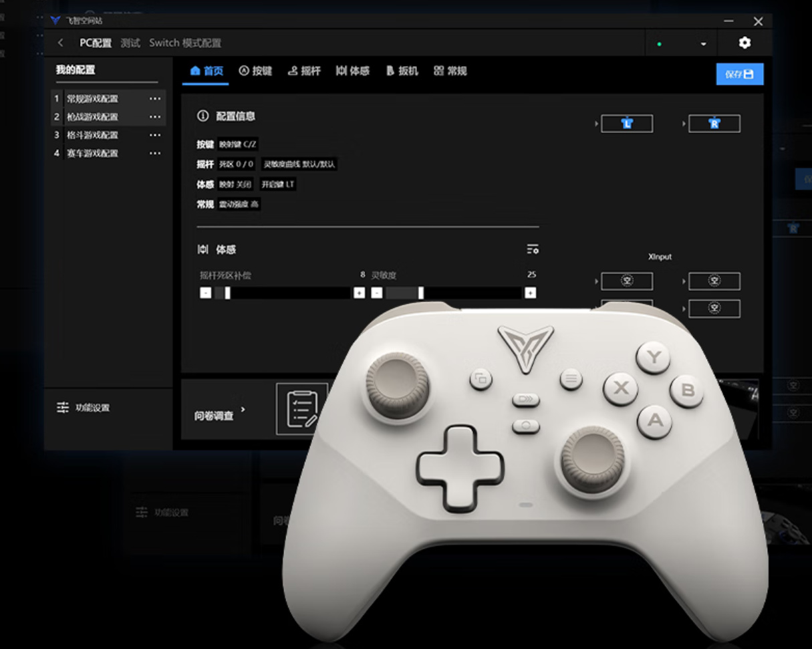This screenshot has width=812, height=649.
Task: Open options menu for 常规游戏配置
Action: pyautogui.click(x=155, y=99)
